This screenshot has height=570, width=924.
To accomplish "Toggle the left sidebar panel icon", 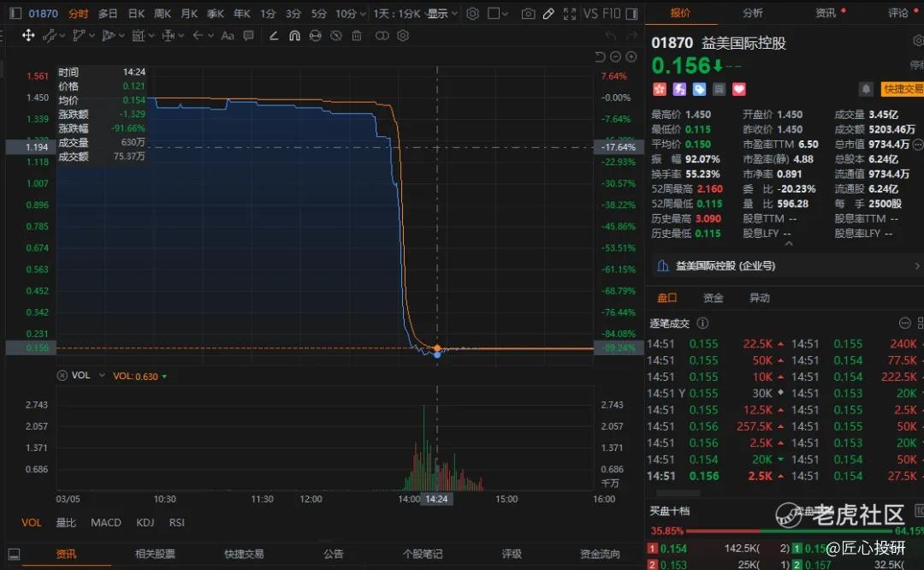I will [15, 13].
